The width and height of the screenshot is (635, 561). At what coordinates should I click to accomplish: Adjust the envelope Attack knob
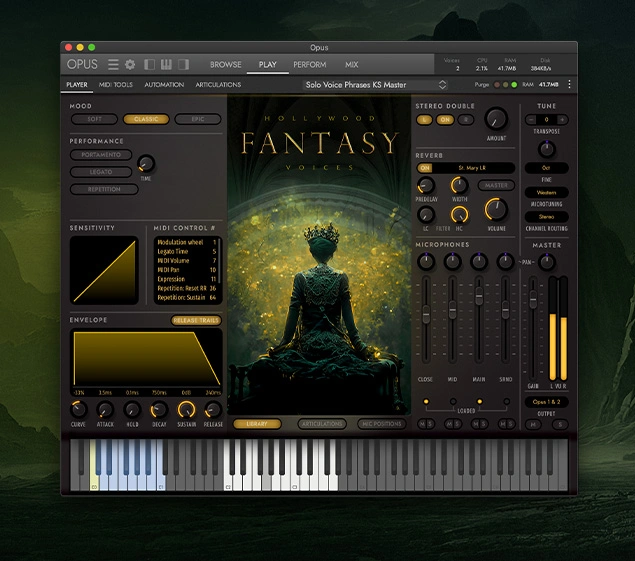(105, 410)
